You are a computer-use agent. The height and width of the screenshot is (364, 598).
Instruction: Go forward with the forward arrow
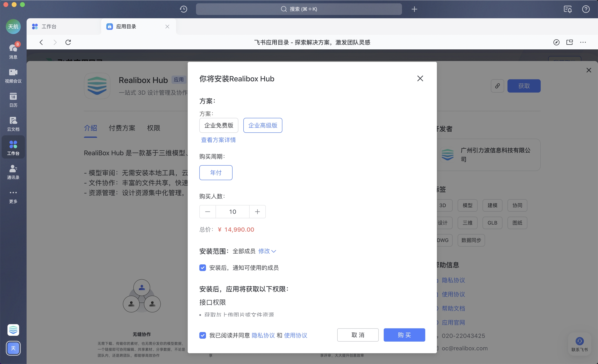(55, 42)
